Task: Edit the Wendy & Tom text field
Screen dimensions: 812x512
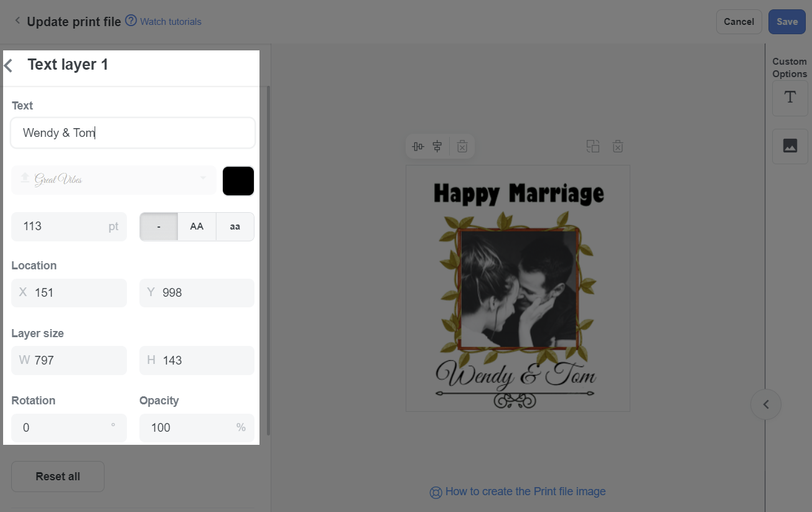Action: point(133,133)
